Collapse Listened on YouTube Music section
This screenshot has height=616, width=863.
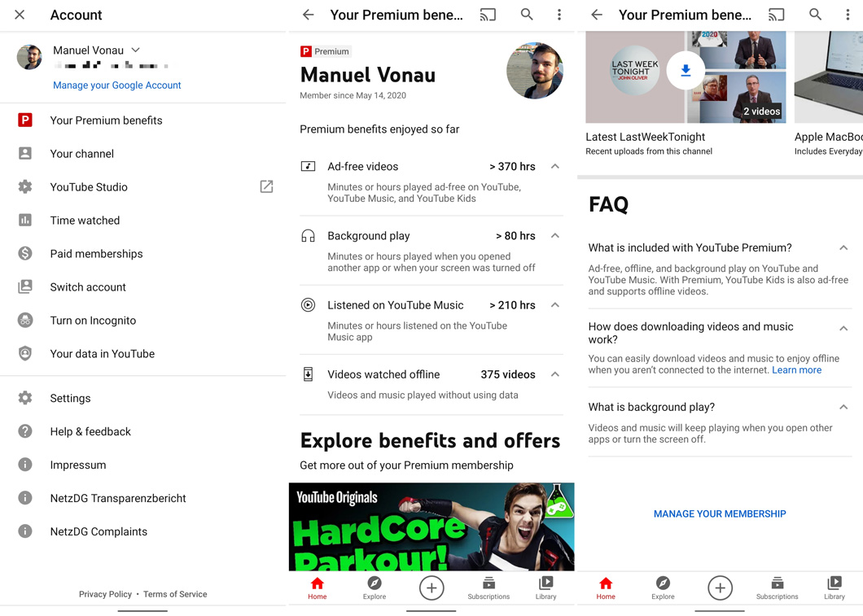click(x=555, y=304)
